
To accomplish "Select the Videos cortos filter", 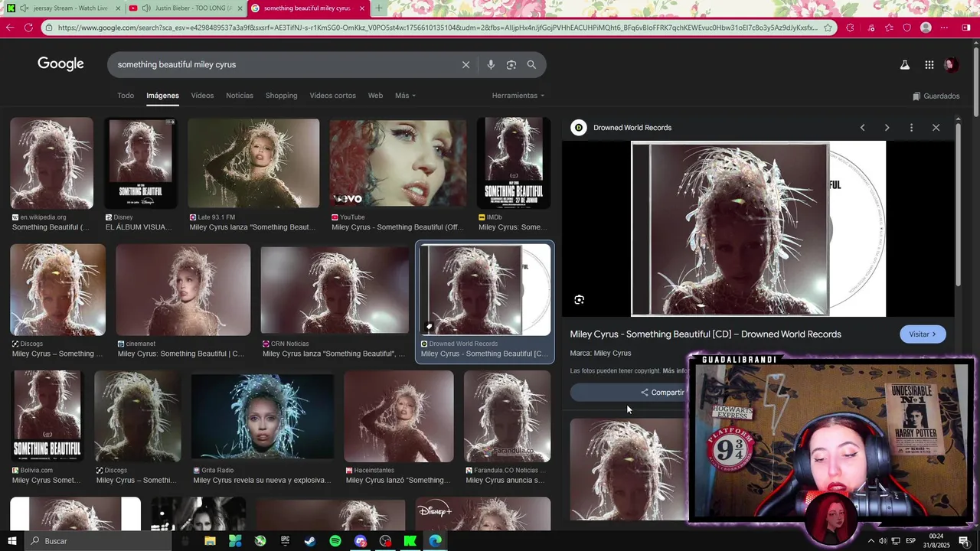I will pos(332,96).
